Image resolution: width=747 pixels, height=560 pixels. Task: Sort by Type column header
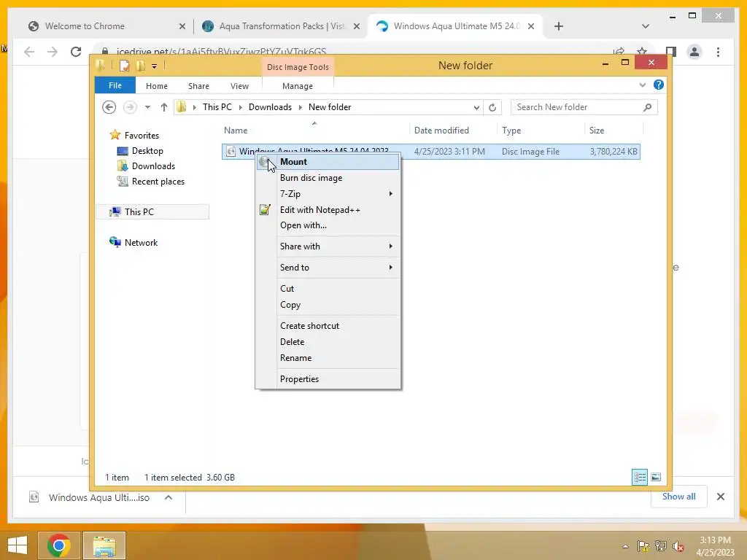(511, 131)
